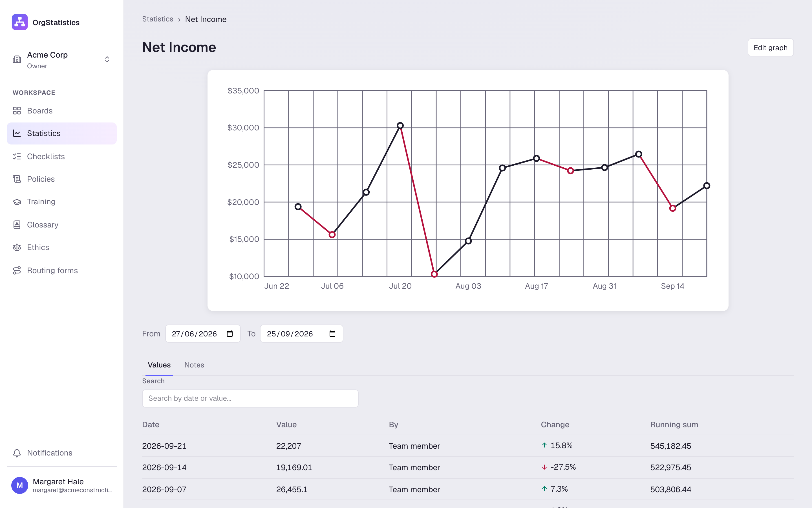The height and width of the screenshot is (508, 812).
Task: Click the Ethics scales icon
Action: tap(17, 247)
